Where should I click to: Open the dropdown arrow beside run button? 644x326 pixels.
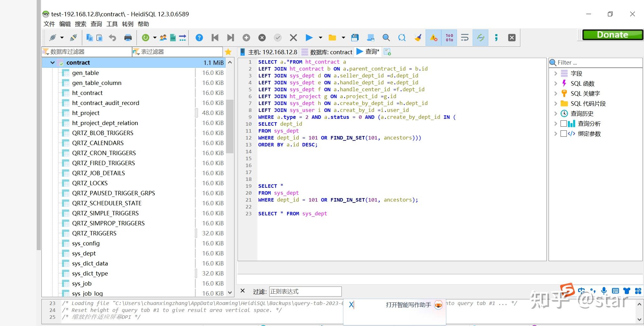320,38
